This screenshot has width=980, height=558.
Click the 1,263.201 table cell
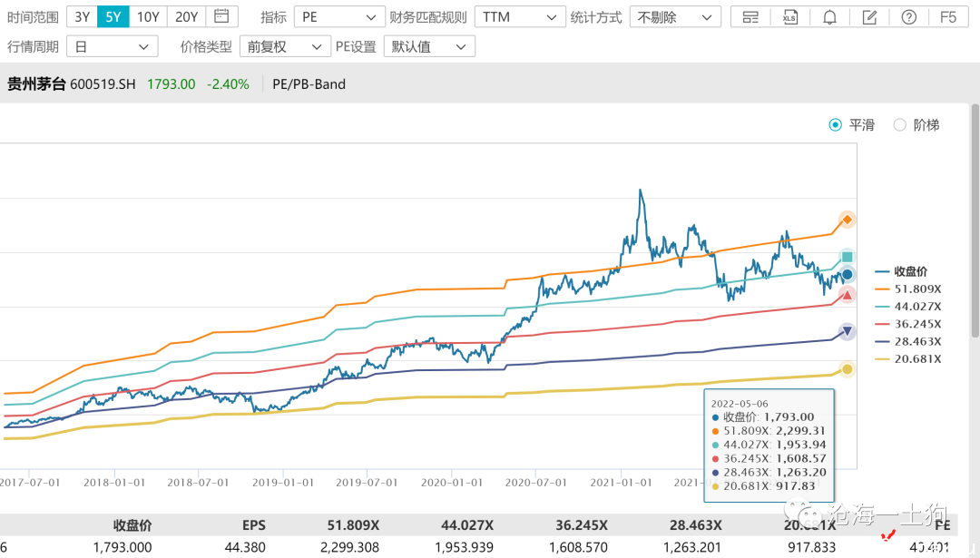[x=692, y=547]
